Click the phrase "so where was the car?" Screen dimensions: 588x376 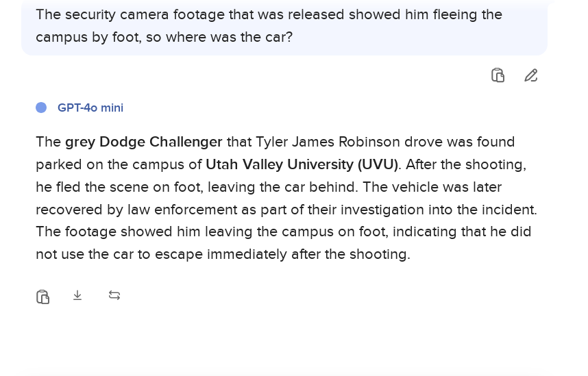pos(219,37)
